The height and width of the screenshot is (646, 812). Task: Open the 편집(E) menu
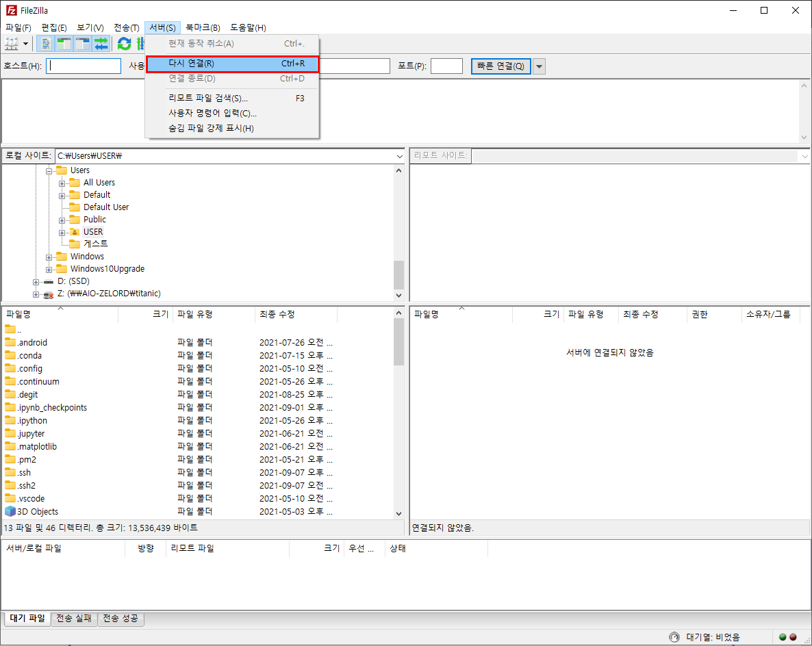click(54, 27)
